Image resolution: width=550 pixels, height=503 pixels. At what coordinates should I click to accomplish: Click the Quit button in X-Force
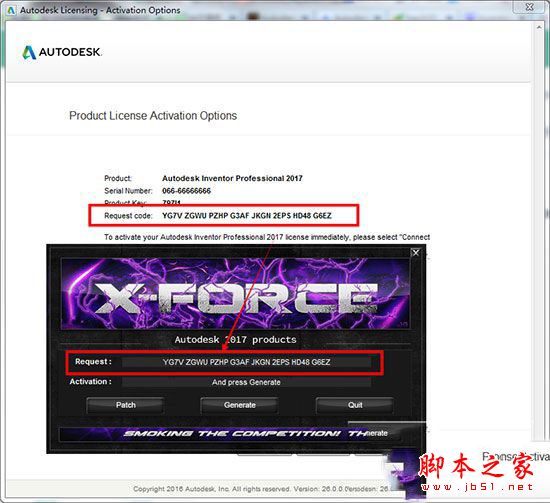(x=355, y=405)
